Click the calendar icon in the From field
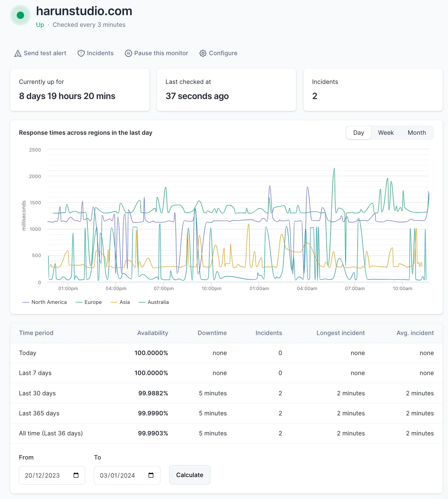448x499 pixels. click(x=76, y=475)
